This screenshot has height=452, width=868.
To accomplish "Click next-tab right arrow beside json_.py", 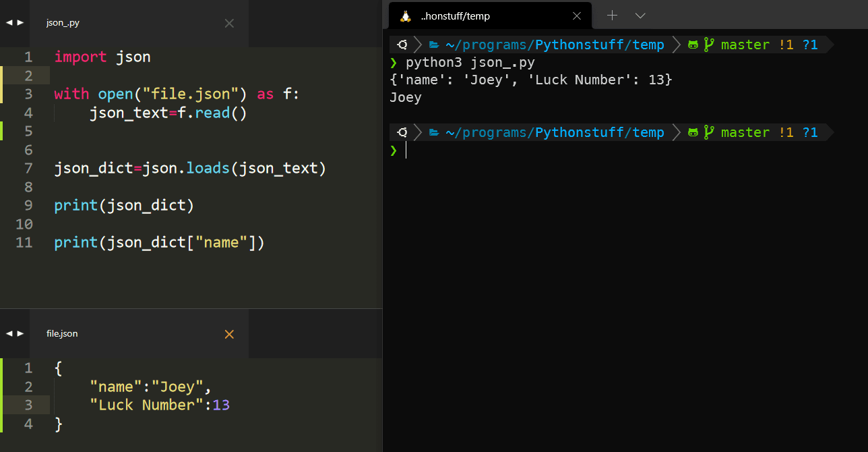I will click(x=20, y=22).
